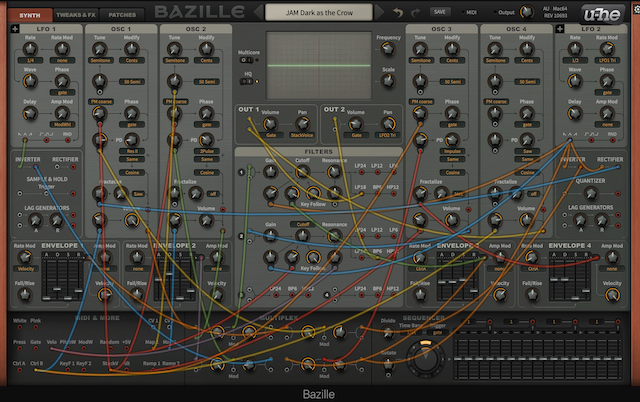Click the oscilloscope Frequency knob
This screenshot has width=640, height=402.
388,49
